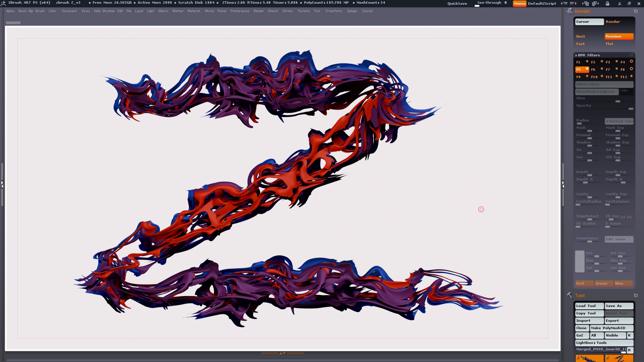Click the BPR Filters pop-out icon

click(631, 55)
